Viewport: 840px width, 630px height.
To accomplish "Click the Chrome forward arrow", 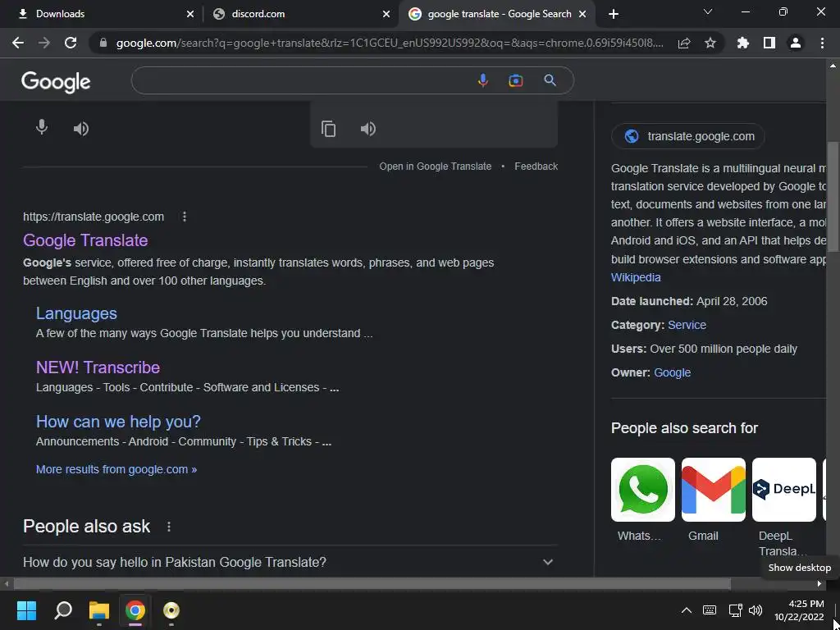I will click(x=44, y=43).
